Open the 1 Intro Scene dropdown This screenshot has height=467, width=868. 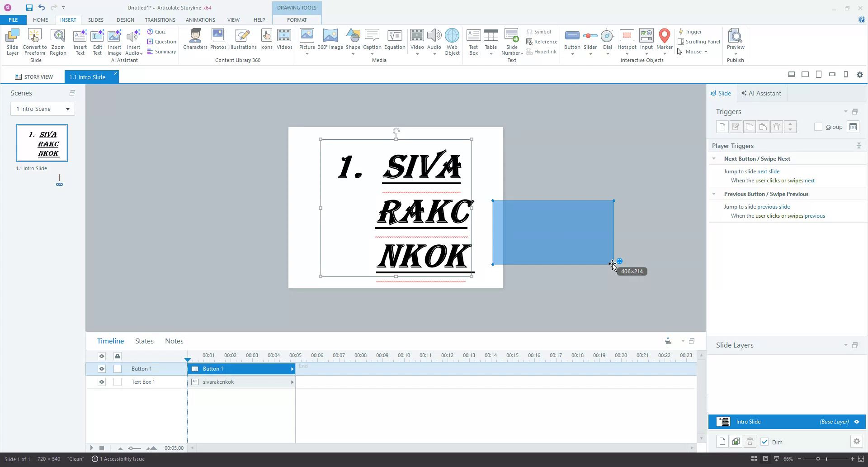coord(67,109)
